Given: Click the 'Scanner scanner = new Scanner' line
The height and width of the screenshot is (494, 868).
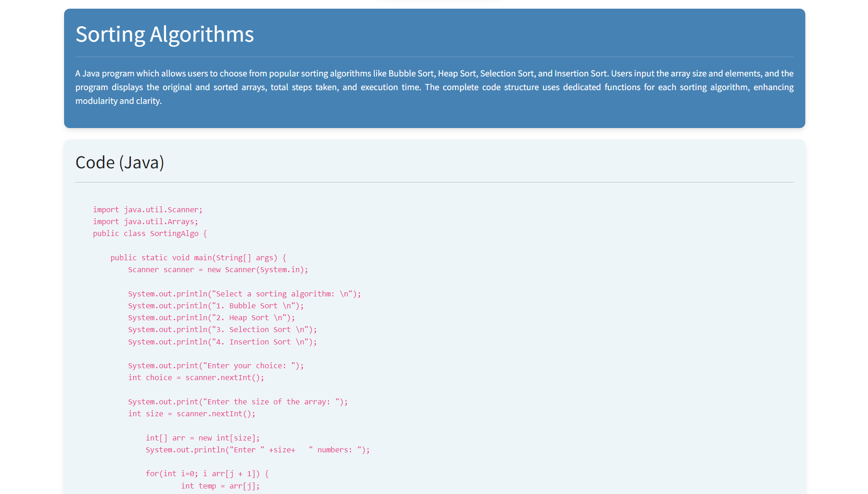Looking at the screenshot, I should tap(218, 269).
